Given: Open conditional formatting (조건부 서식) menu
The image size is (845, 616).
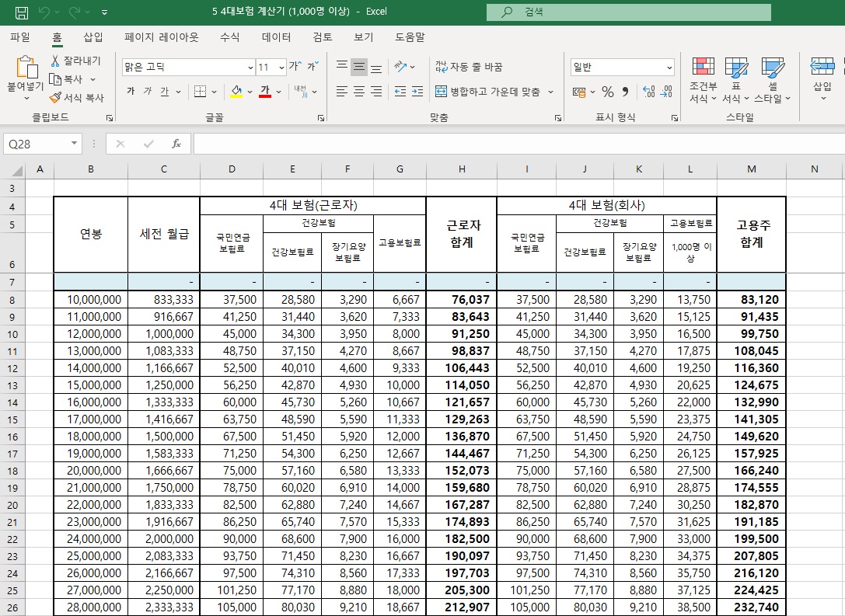Looking at the screenshot, I should [704, 80].
